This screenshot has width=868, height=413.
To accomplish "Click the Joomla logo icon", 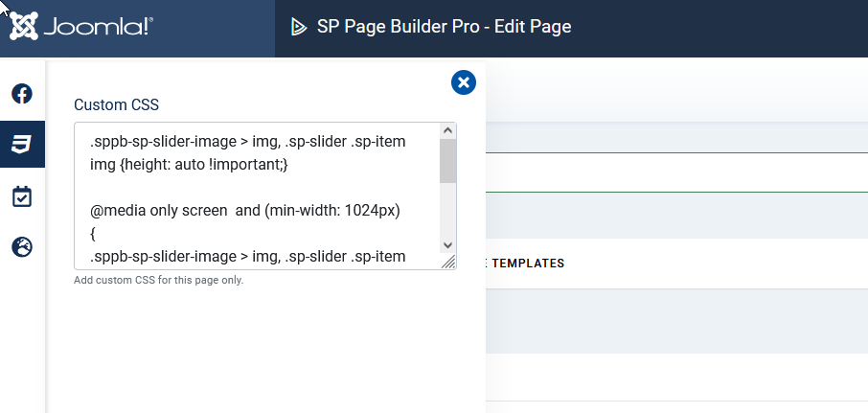I will point(25,26).
